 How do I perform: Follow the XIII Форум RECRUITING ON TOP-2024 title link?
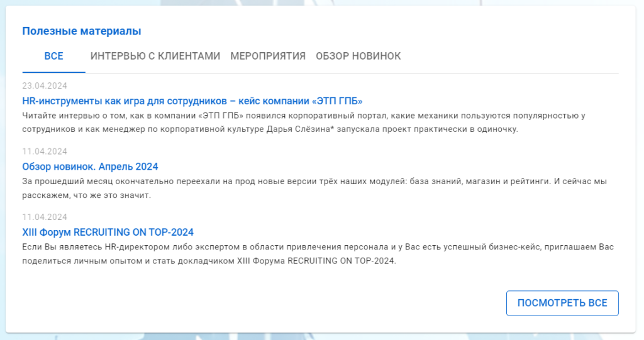pos(108,232)
